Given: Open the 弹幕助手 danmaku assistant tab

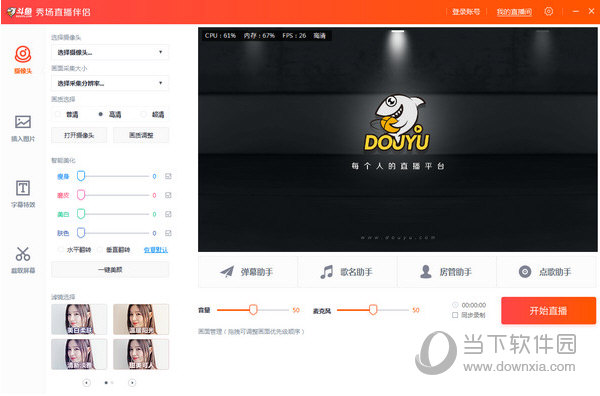Looking at the screenshot, I should click(x=248, y=272).
